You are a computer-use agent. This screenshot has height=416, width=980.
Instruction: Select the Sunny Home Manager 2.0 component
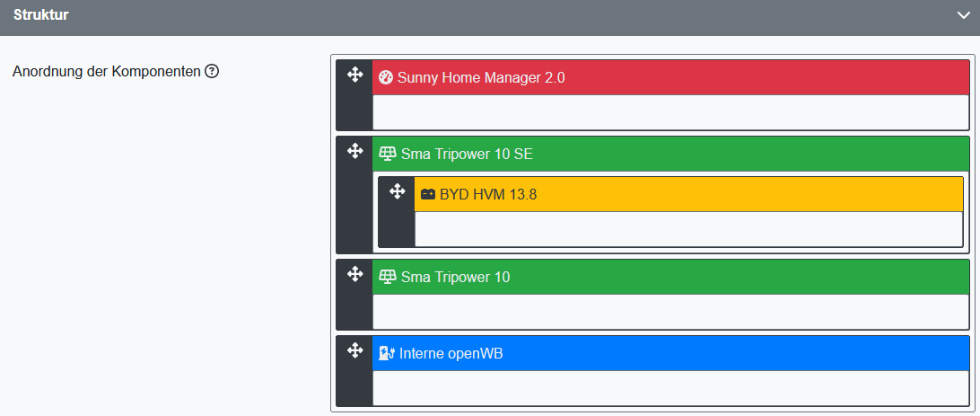pyautogui.click(x=481, y=78)
